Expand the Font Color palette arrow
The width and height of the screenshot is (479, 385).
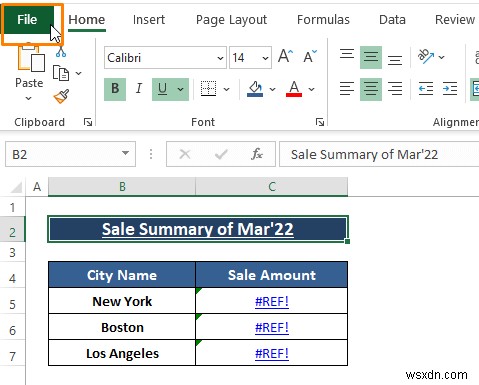click(x=311, y=89)
